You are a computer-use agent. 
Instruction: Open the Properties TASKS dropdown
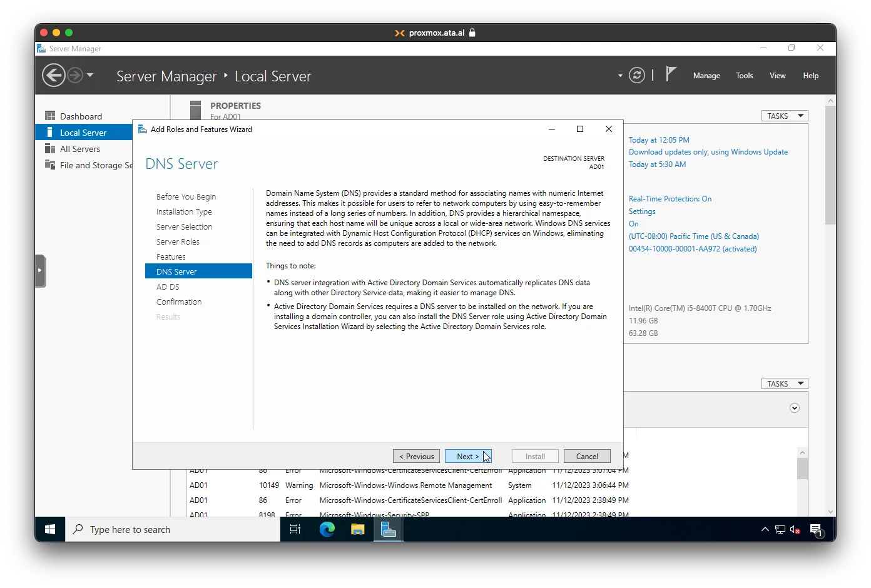point(785,116)
